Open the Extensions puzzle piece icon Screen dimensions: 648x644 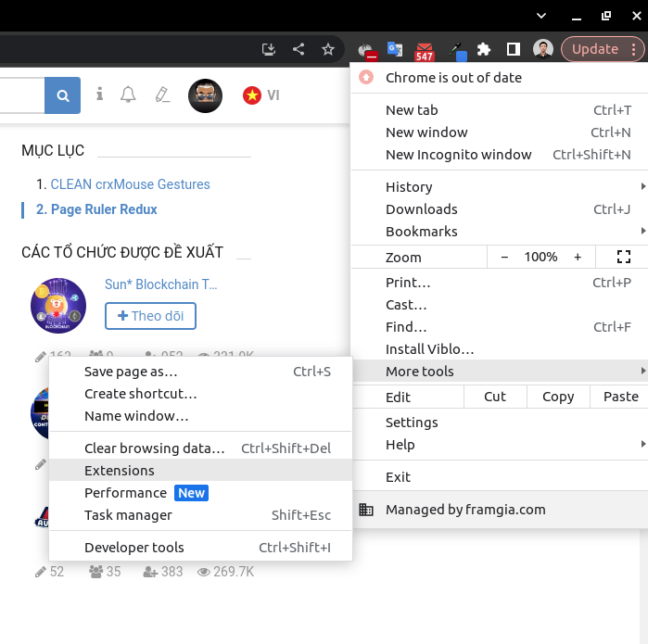pyautogui.click(x=484, y=49)
